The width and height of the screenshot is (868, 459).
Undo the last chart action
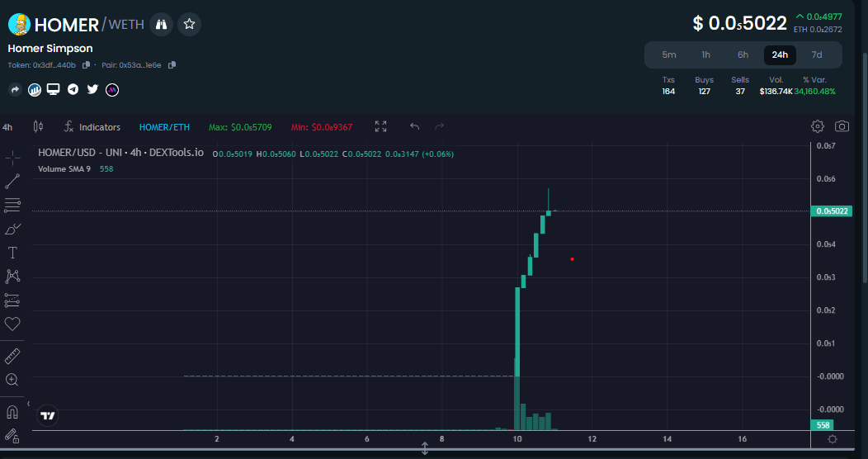[415, 127]
